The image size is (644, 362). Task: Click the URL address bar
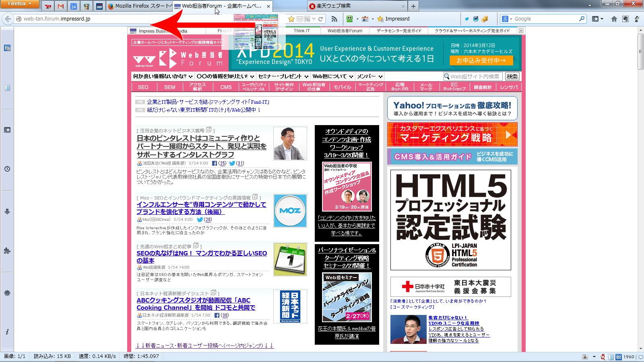pyautogui.click(x=151, y=19)
